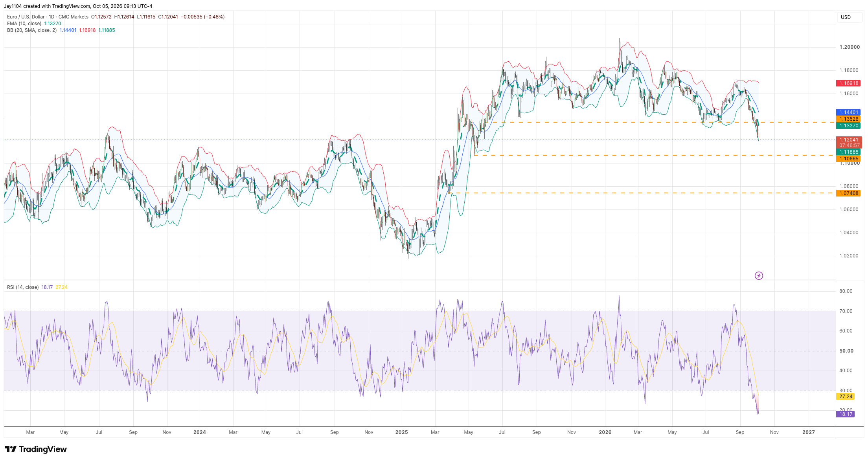Click the red 1.16918 upper band price label
868x461 pixels.
pyautogui.click(x=849, y=83)
